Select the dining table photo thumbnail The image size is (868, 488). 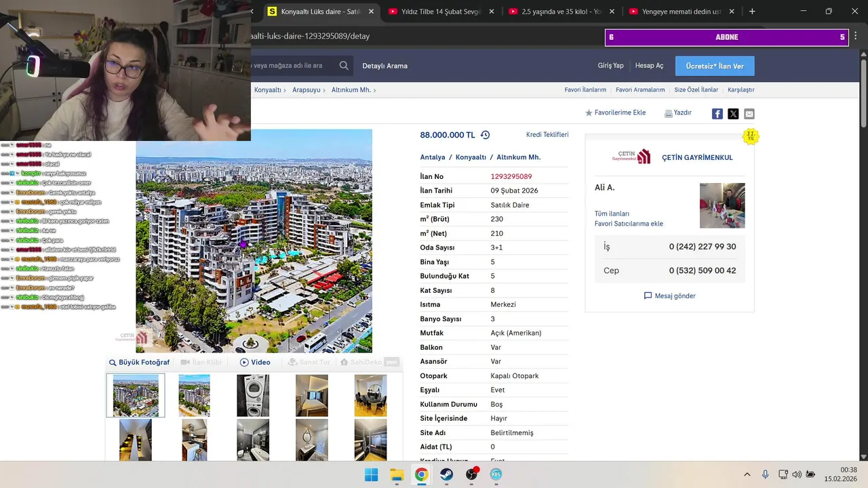click(370, 396)
